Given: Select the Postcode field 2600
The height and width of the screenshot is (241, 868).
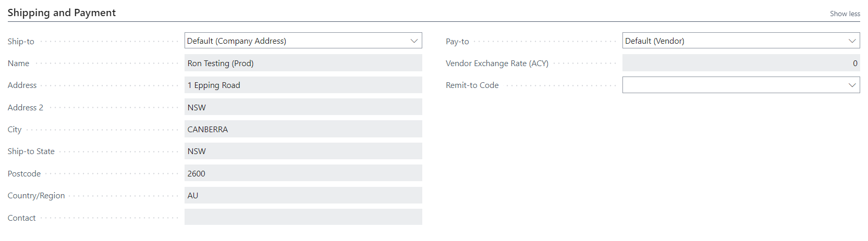Looking at the screenshot, I should [303, 173].
